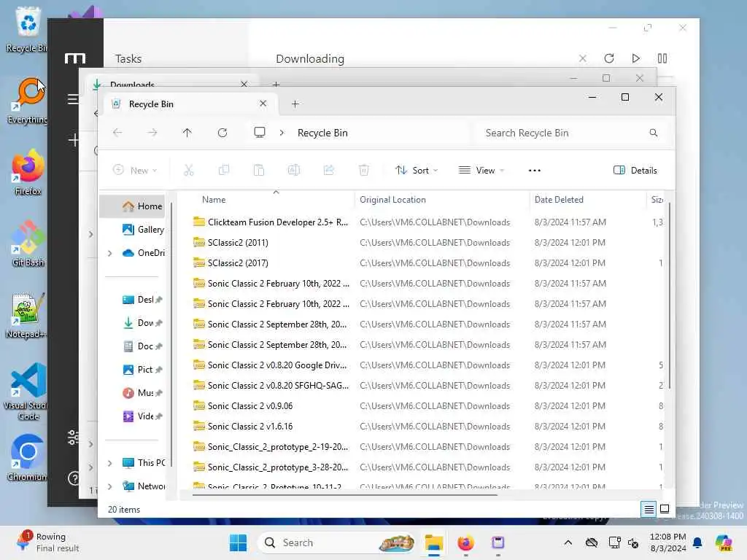Click pause icon in the Downloading window
The width and height of the screenshot is (747, 560).
662,58
